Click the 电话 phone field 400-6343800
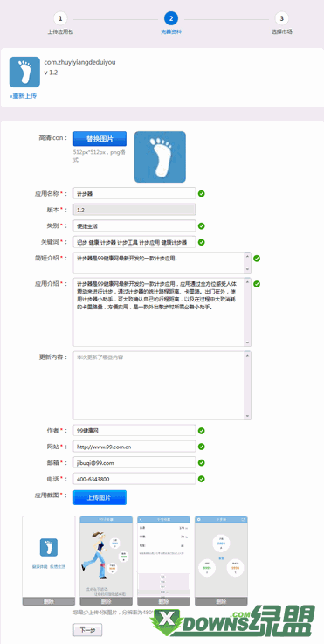The width and height of the screenshot is (324, 644). pos(134,479)
